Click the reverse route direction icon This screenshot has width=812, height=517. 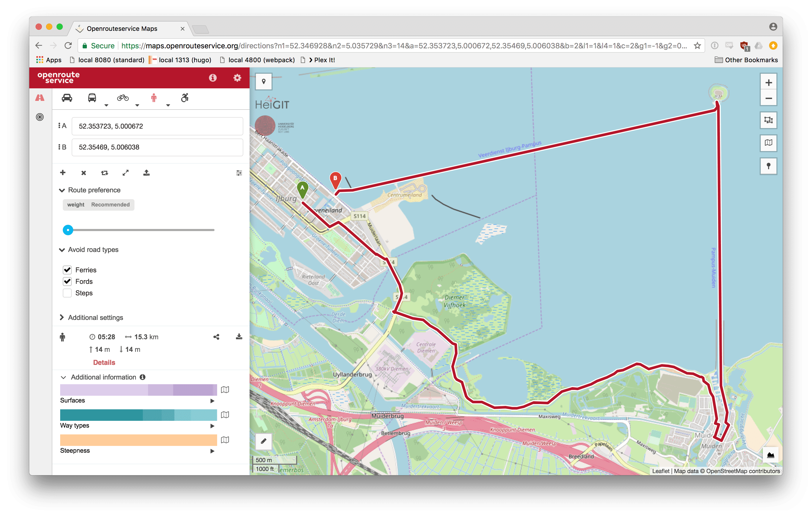(x=105, y=173)
